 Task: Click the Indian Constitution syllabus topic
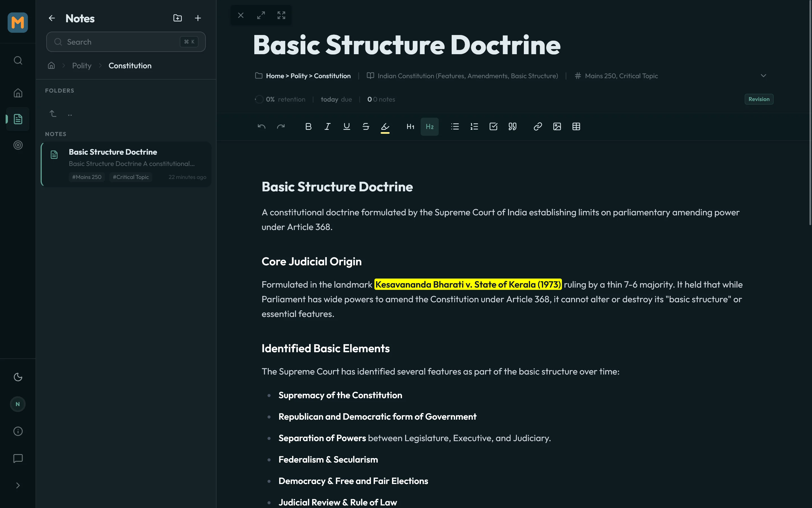(x=462, y=76)
